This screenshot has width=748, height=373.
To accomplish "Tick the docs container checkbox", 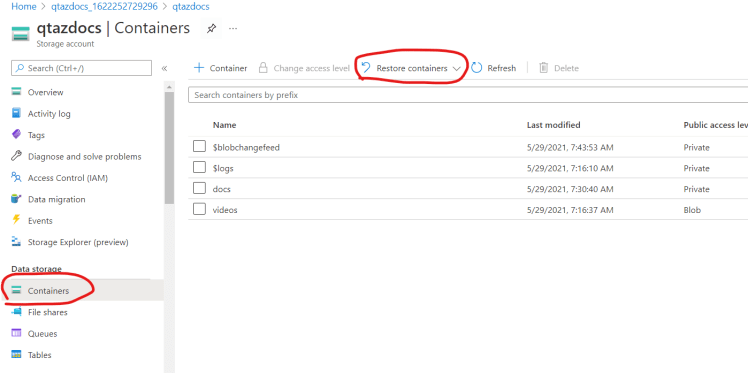I will 199,188.
